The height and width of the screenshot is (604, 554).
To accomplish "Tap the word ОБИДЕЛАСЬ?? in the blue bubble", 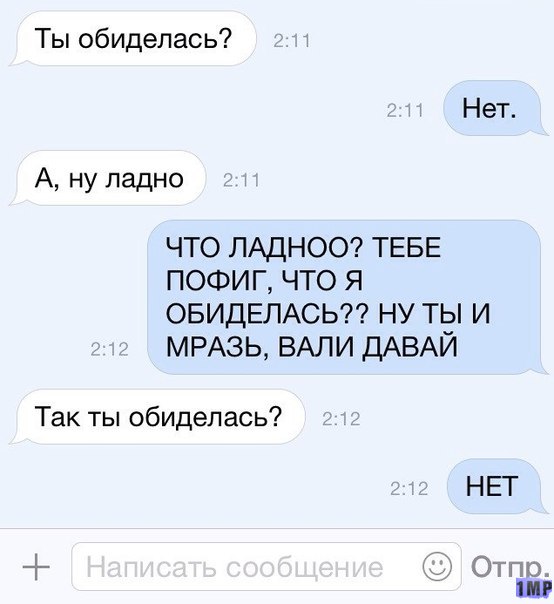I will pos(268,314).
